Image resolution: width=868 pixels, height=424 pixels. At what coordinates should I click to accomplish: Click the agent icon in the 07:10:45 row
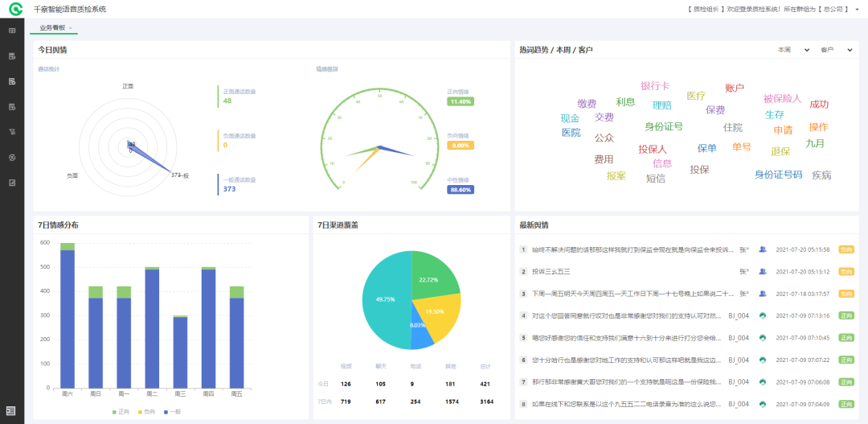tap(762, 338)
